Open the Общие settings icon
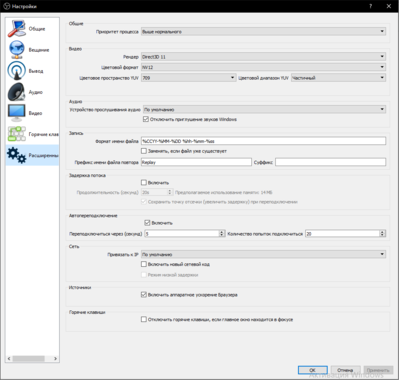Screen dimensions: 399x380 [x=17, y=29]
